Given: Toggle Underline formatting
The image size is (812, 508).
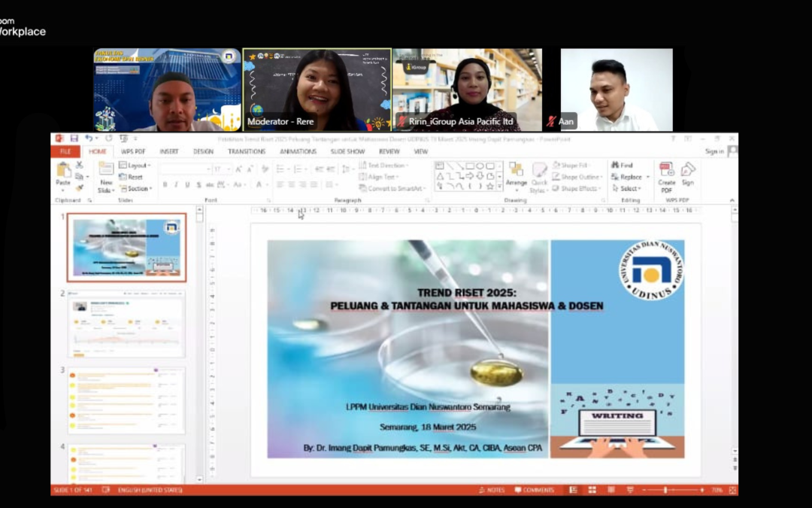Looking at the screenshot, I should [187, 184].
